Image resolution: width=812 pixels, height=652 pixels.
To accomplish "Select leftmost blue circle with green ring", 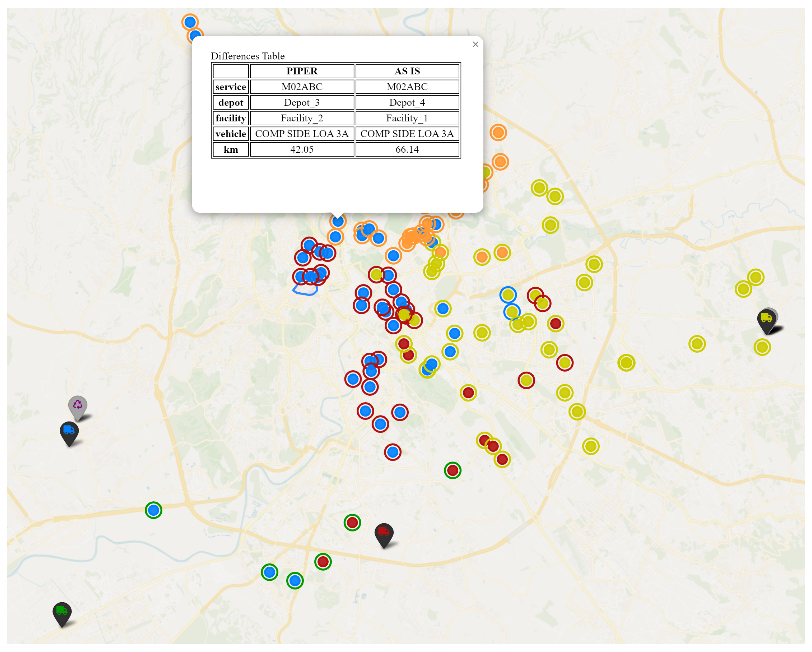I will pyautogui.click(x=153, y=510).
